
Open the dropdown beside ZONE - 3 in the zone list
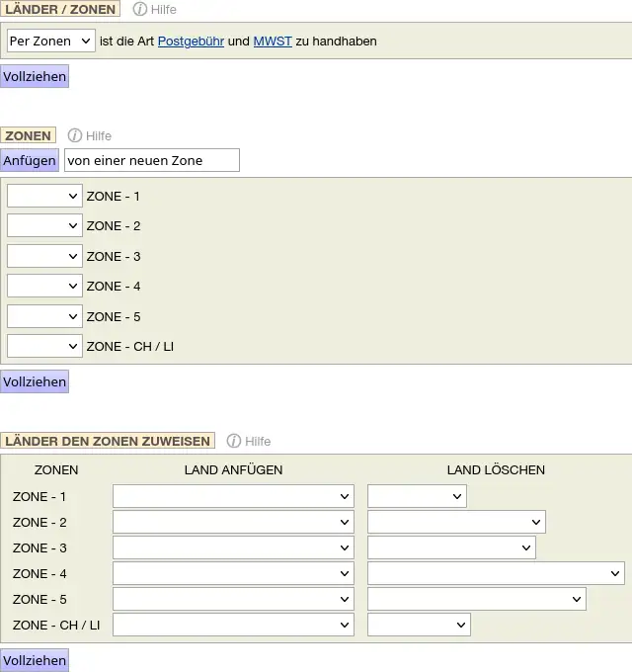[x=44, y=256]
